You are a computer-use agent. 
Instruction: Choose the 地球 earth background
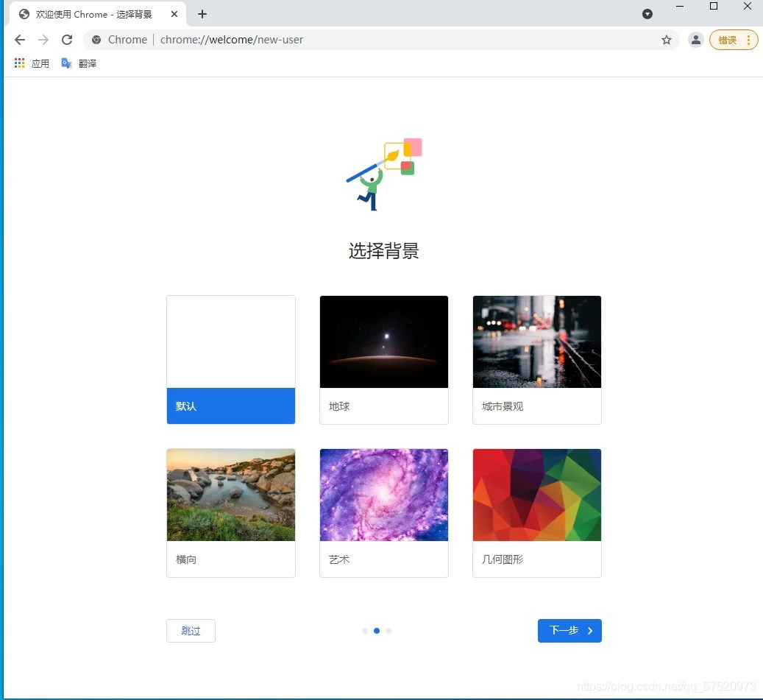pyautogui.click(x=384, y=360)
